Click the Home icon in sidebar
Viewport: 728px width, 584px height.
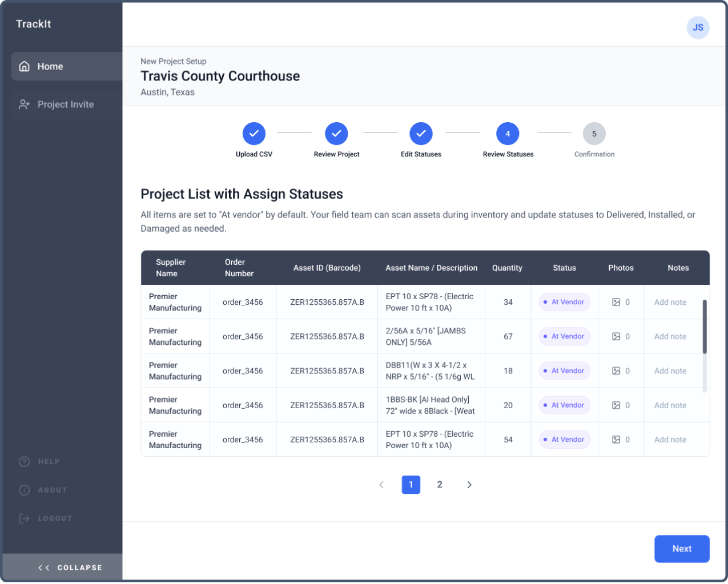pos(24,66)
